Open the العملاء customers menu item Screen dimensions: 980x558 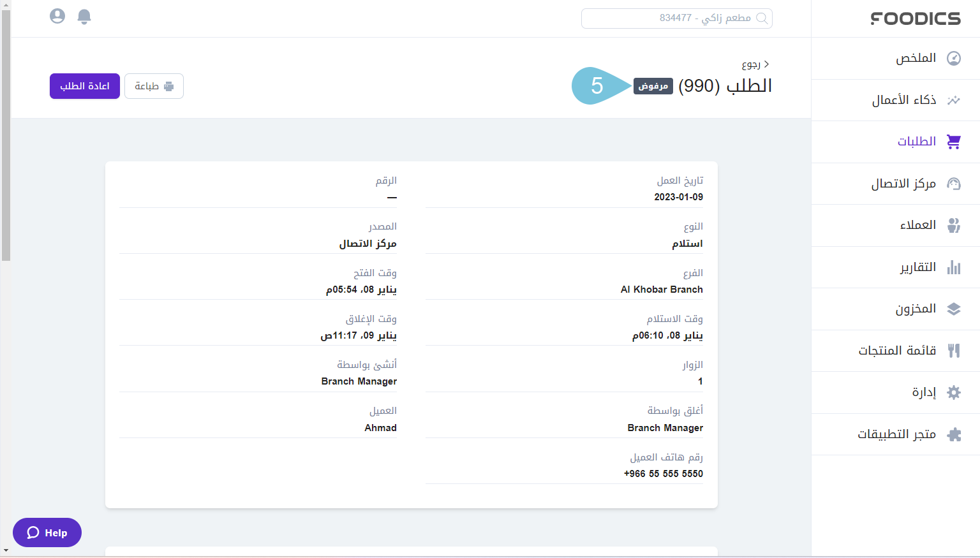tap(917, 225)
